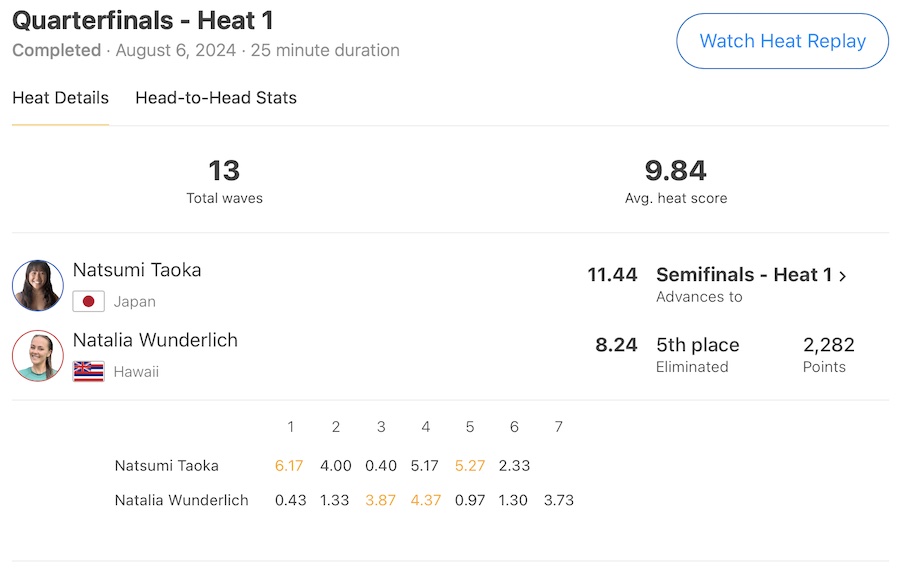This screenshot has width=900, height=568.
Task: Open Natsumi Taoka's athlete name link
Action: point(136,270)
